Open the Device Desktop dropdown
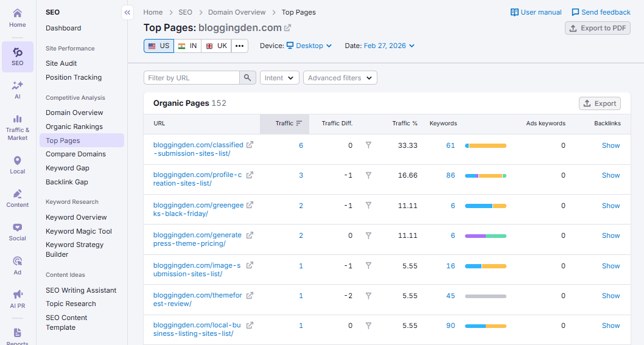Image resolution: width=644 pixels, height=345 pixels. pyautogui.click(x=309, y=46)
